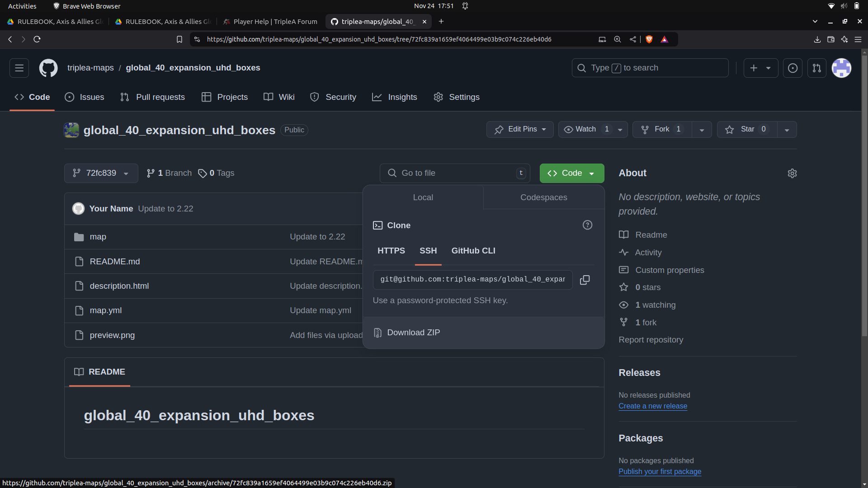Click Publish your first package link
868x488 pixels.
tap(660, 472)
